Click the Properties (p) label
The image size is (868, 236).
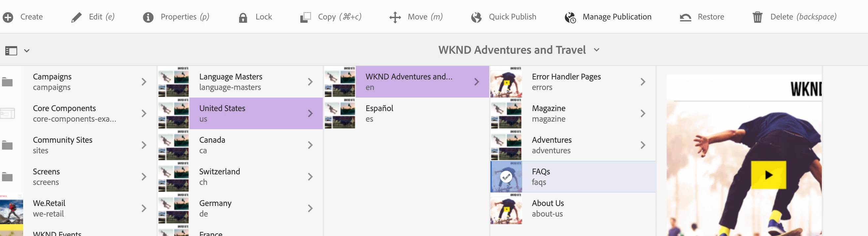click(x=185, y=17)
